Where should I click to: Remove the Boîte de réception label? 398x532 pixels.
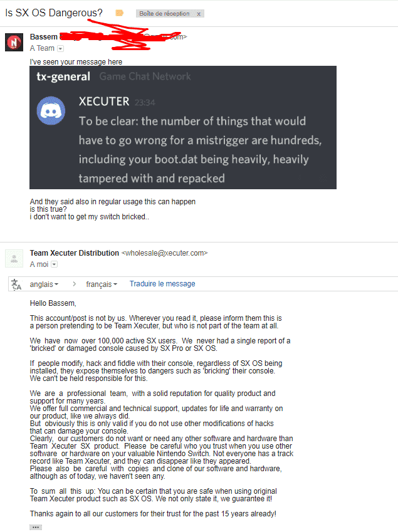pos(199,14)
